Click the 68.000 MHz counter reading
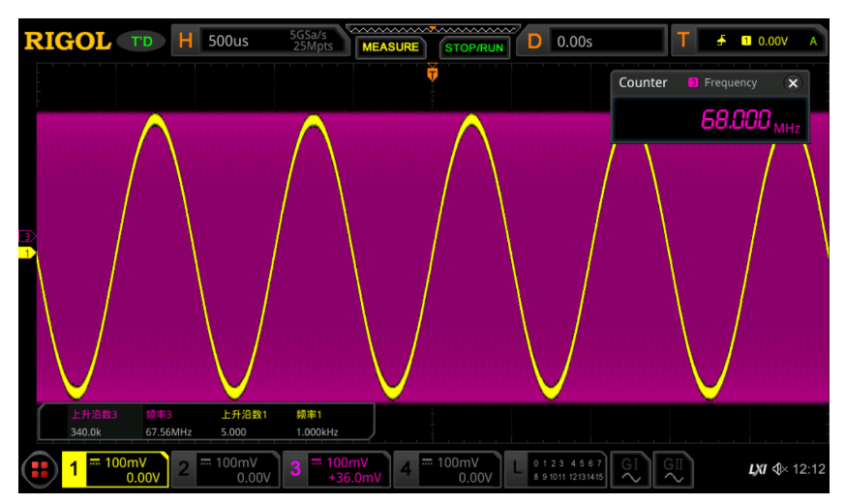 point(750,120)
